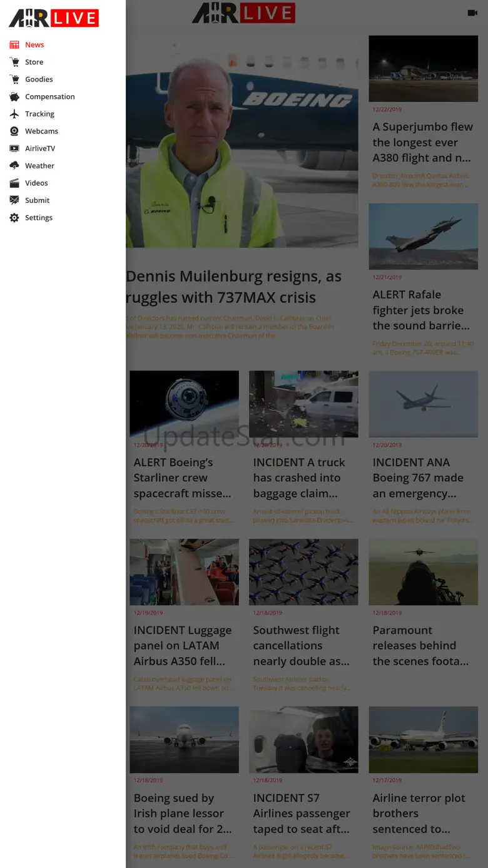Click the dimmed AirLive logo in page header
Screen dimensions: 488x868
point(243,13)
